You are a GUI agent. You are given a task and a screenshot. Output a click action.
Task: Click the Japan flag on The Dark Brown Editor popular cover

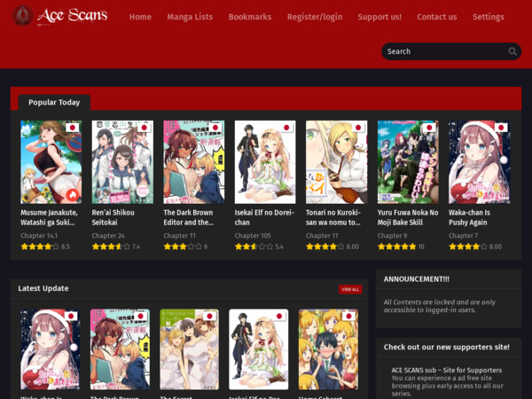(215, 128)
